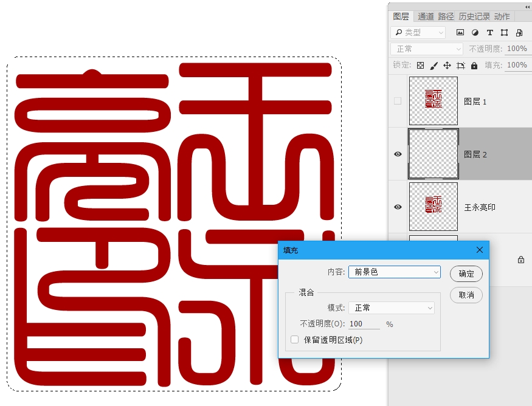532x406 pixels.
Task: Select the pixel layers filter icon
Action: click(460, 33)
